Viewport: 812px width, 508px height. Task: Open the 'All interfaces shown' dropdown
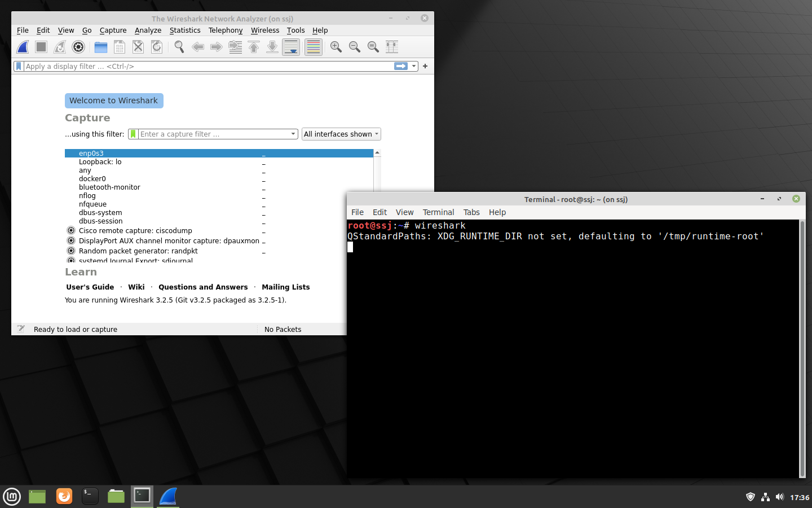point(341,134)
